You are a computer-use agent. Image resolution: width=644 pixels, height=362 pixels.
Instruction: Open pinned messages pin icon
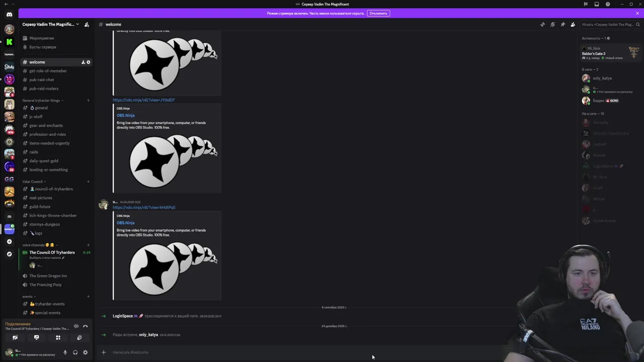[x=562, y=24]
